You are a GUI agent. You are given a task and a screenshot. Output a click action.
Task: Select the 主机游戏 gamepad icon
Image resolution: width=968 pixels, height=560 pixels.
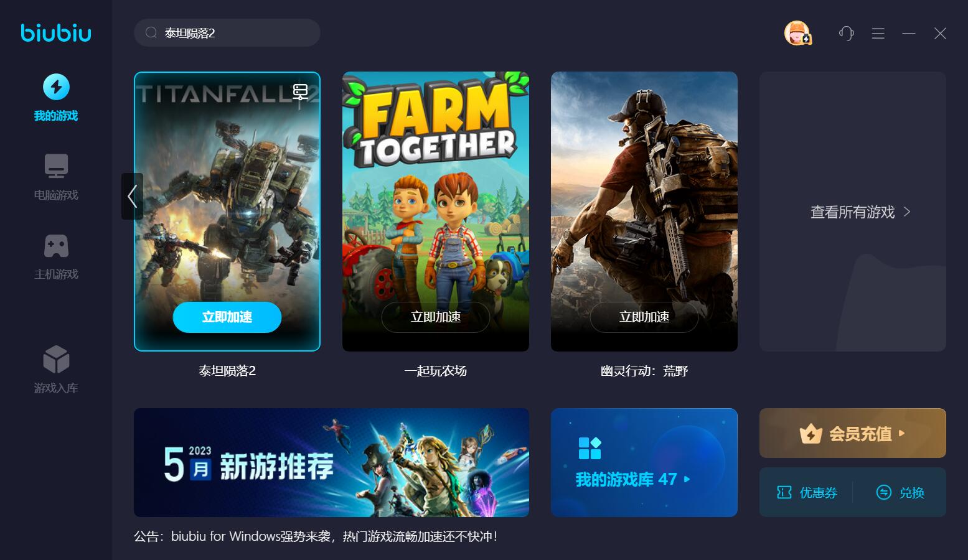tap(56, 246)
